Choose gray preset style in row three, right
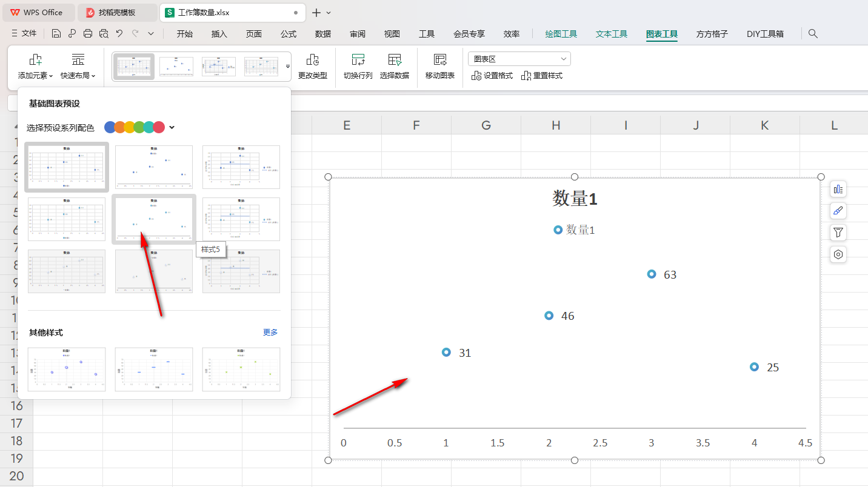Image resolution: width=868 pixels, height=487 pixels. 241,271
